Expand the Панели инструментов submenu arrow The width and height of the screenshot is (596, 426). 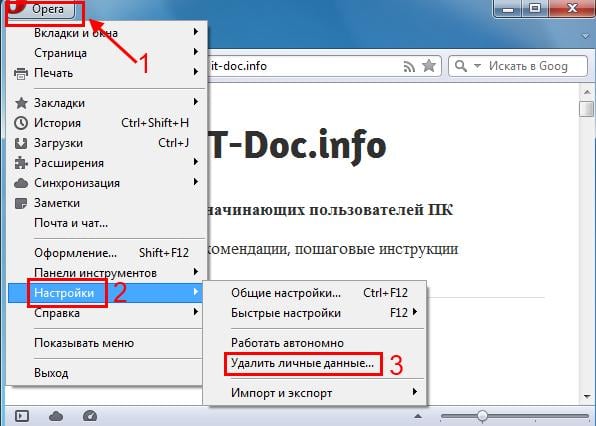[195, 271]
